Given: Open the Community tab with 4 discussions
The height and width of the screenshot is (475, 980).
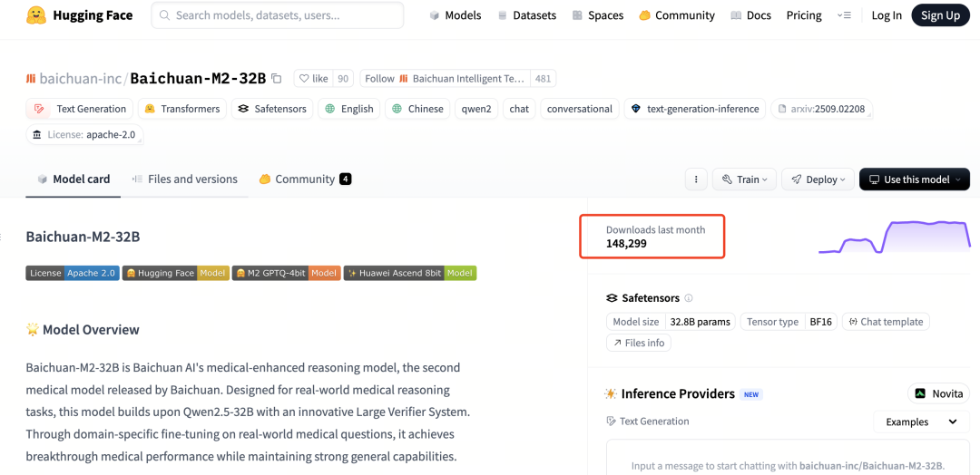Looking at the screenshot, I should tap(305, 179).
